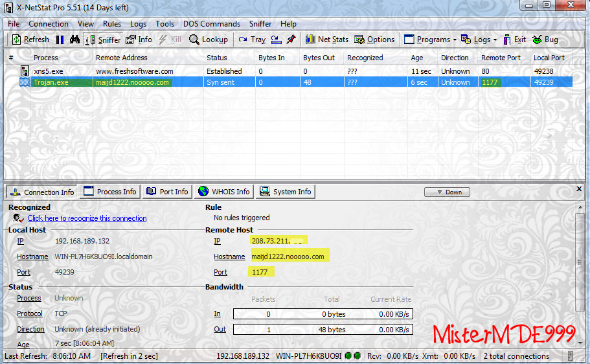This screenshot has height=364, width=590.
Task: Toggle the Sniffer toolbar button
Action: (103, 40)
